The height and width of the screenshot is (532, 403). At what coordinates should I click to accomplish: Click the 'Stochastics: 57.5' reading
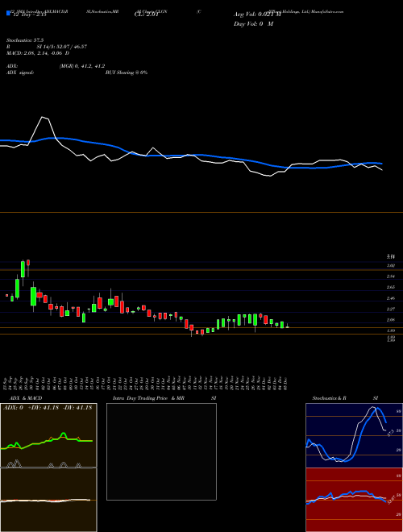tap(25, 40)
